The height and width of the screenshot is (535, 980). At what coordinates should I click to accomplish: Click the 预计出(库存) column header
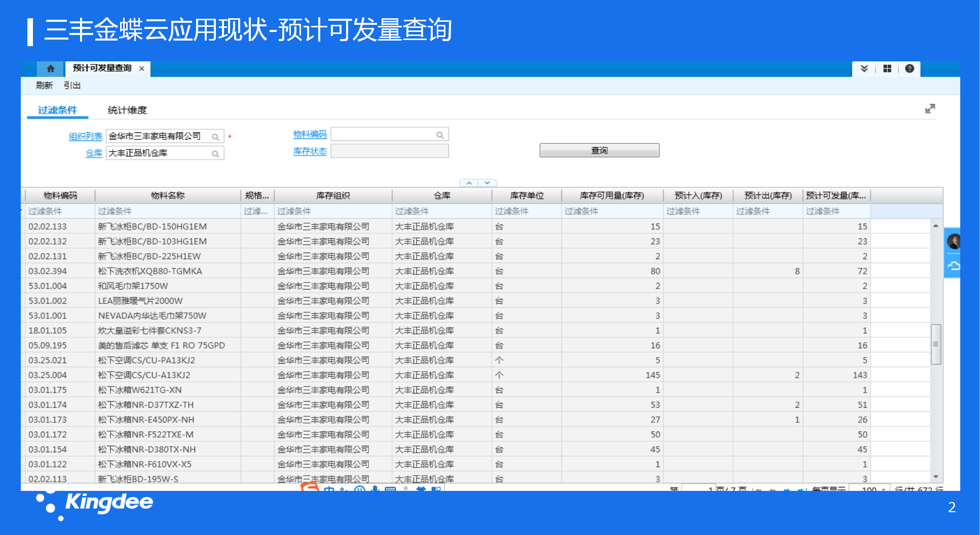(768, 196)
